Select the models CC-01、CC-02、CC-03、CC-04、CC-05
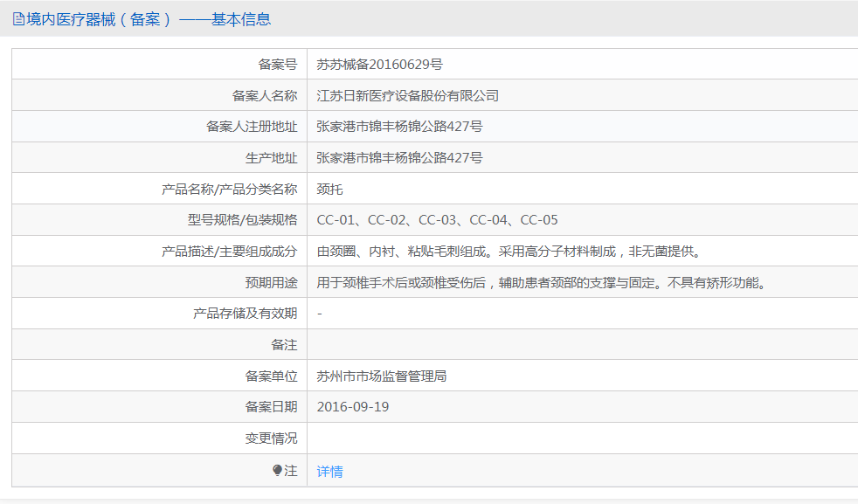 pyautogui.click(x=437, y=220)
